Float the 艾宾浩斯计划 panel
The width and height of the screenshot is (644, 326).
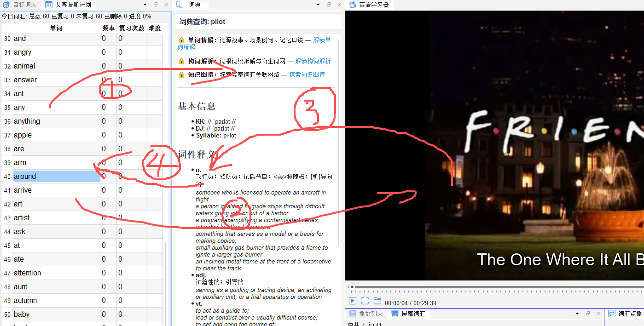pyautogui.click(x=156, y=5)
